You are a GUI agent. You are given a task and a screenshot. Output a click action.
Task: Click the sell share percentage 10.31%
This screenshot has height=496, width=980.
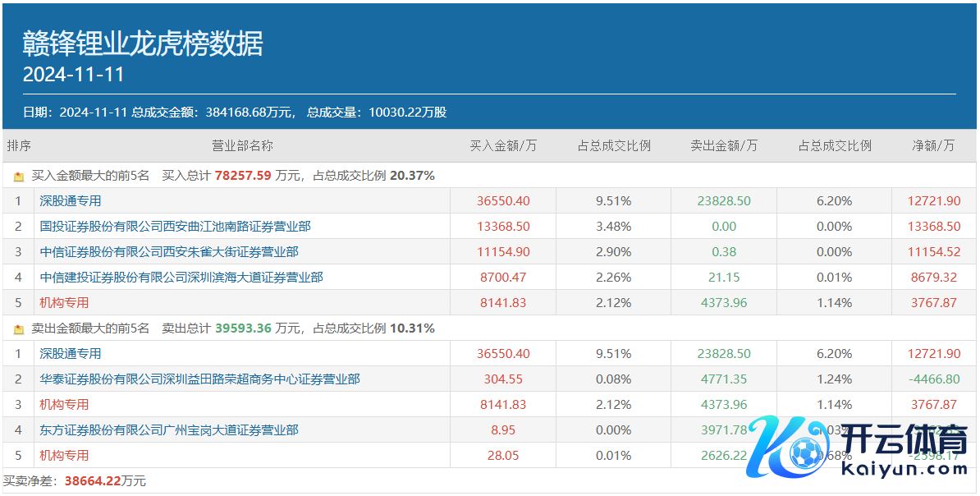tap(412, 328)
